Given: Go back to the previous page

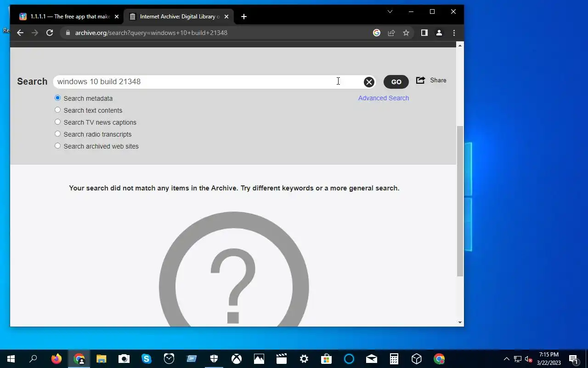Looking at the screenshot, I should [x=20, y=33].
